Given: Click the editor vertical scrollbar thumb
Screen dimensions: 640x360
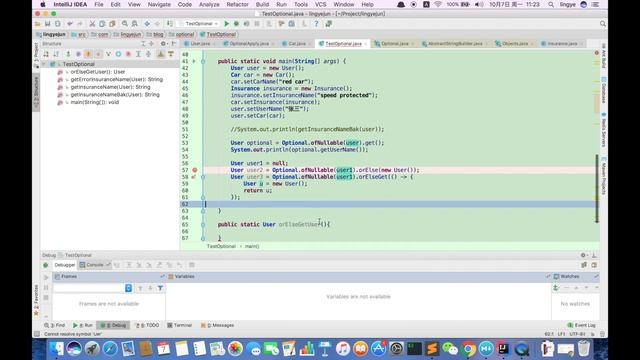Looking at the screenshot, I should (x=597, y=189).
